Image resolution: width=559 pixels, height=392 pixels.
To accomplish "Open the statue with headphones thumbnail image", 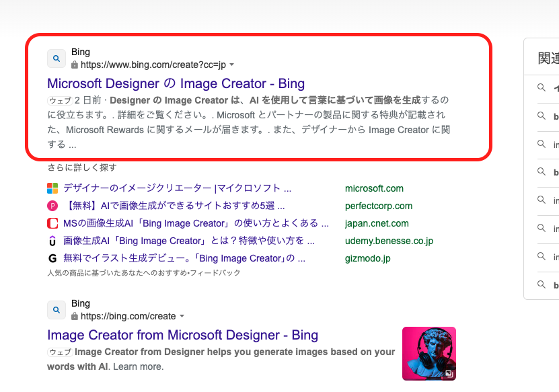I will coord(428,353).
